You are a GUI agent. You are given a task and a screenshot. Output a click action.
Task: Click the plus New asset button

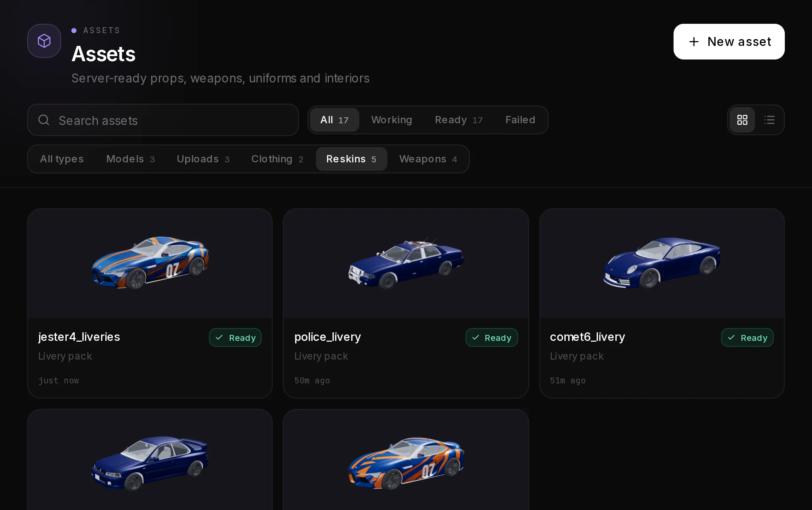729,42
